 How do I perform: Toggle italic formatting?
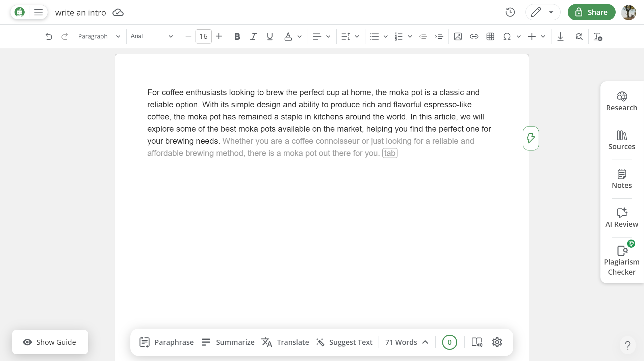pyautogui.click(x=253, y=36)
